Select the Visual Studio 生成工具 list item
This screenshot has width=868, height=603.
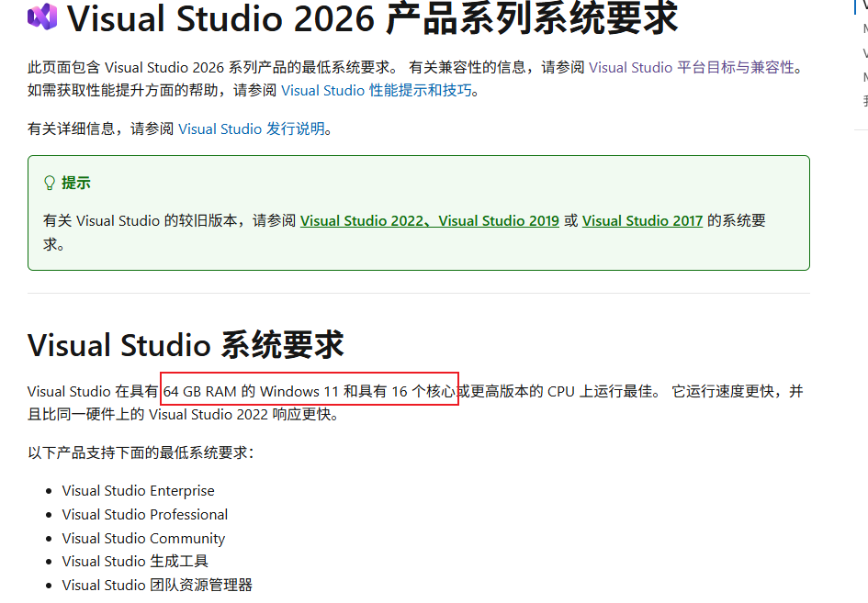pos(134,562)
